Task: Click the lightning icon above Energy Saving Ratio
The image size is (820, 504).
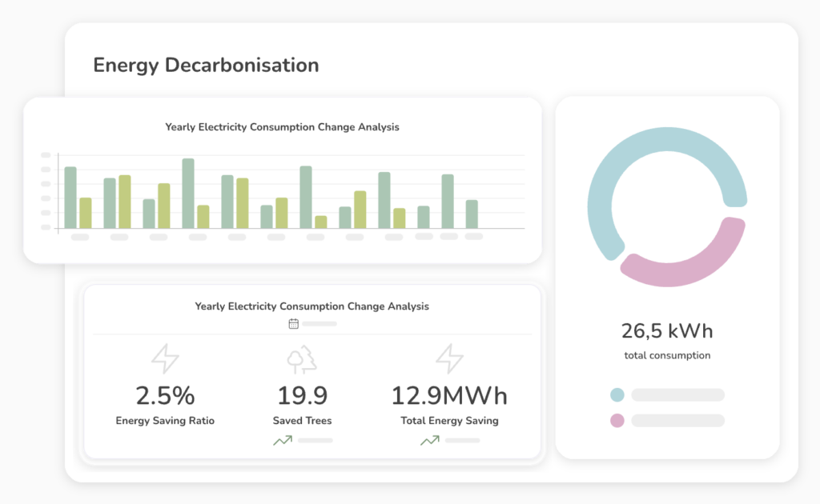Action: [165, 359]
